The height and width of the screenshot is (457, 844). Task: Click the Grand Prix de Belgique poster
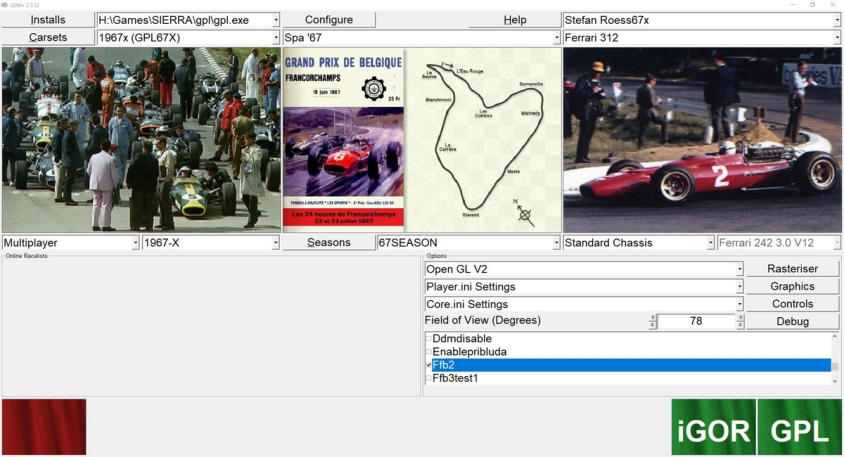pyautogui.click(x=344, y=140)
